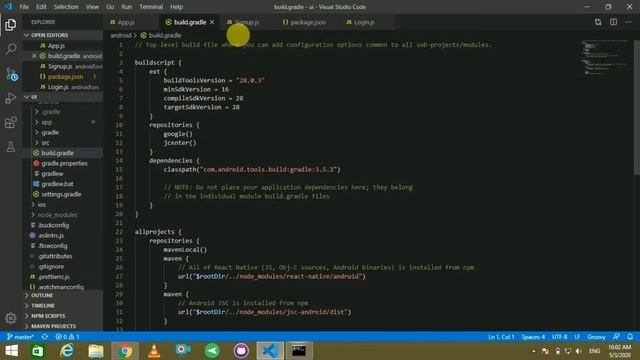Click the master branch in status bar

coord(20,337)
